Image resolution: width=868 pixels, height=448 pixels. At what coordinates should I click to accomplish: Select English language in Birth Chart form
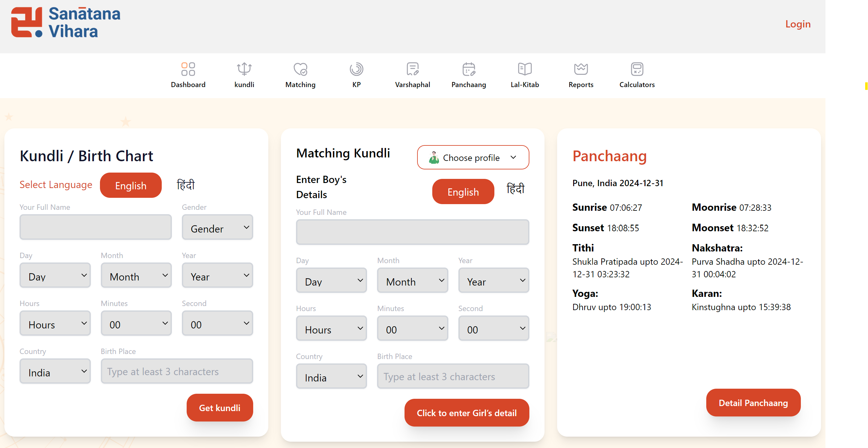(131, 186)
